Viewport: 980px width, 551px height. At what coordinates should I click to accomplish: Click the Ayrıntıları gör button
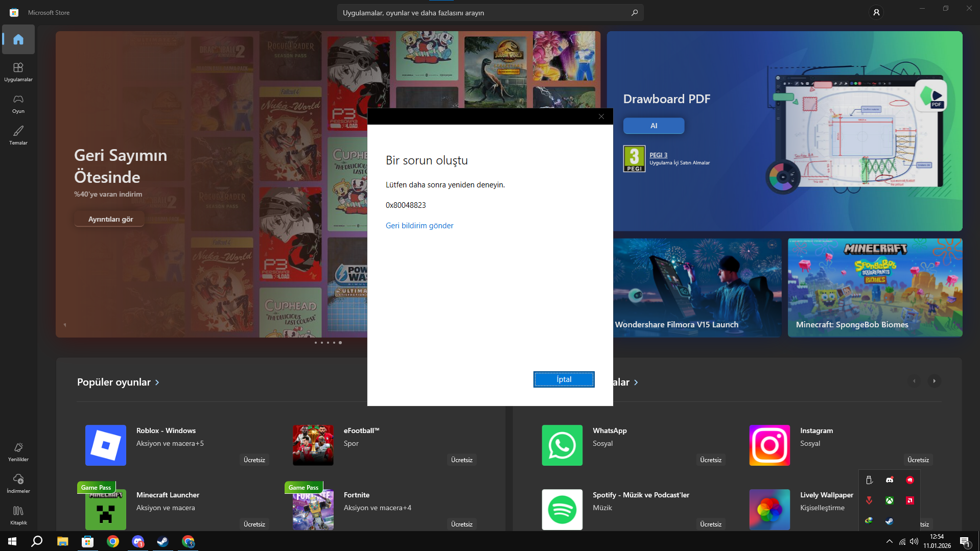[110, 219]
